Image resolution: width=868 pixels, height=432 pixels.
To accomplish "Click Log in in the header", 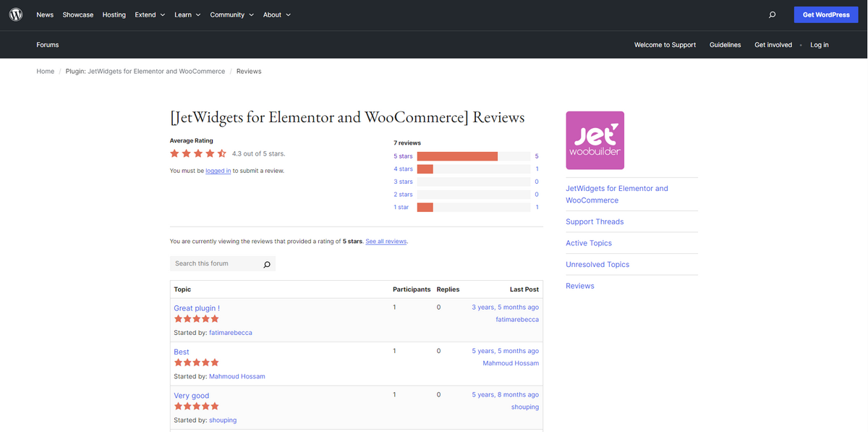I will tap(820, 45).
